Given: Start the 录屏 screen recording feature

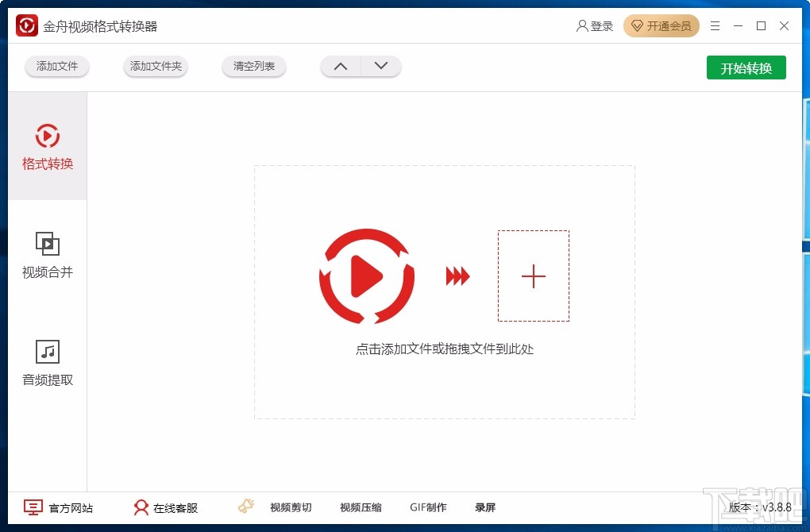Looking at the screenshot, I should 484,507.
